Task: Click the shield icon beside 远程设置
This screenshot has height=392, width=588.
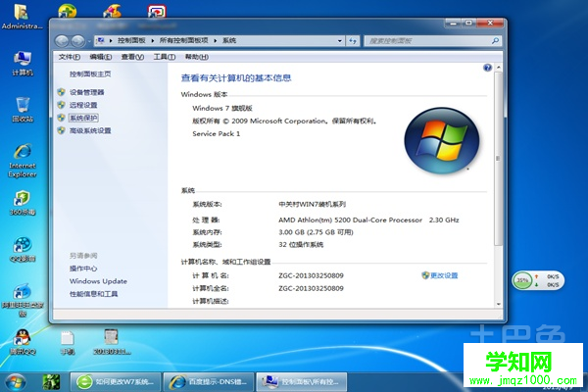Action: (x=61, y=105)
